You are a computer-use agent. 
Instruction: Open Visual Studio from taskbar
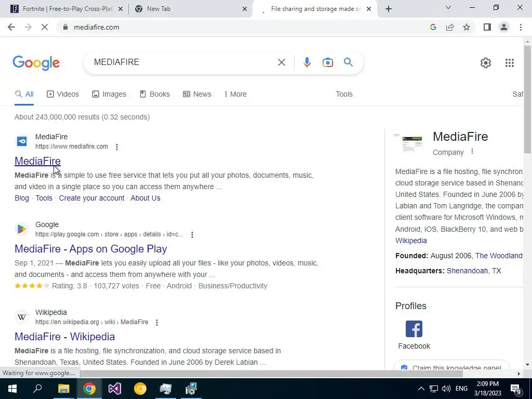coord(115,389)
